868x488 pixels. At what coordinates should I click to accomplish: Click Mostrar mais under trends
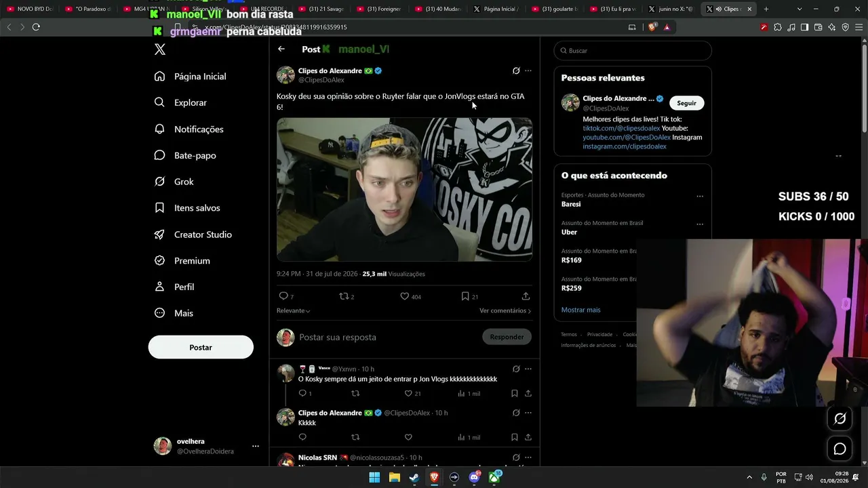click(580, 310)
